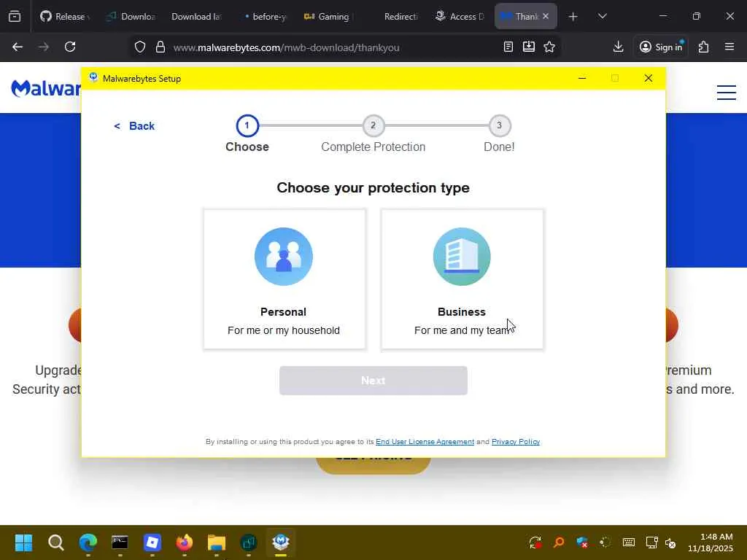Image resolution: width=747 pixels, height=560 pixels.
Task: Toggle reader view icon
Action: (508, 47)
